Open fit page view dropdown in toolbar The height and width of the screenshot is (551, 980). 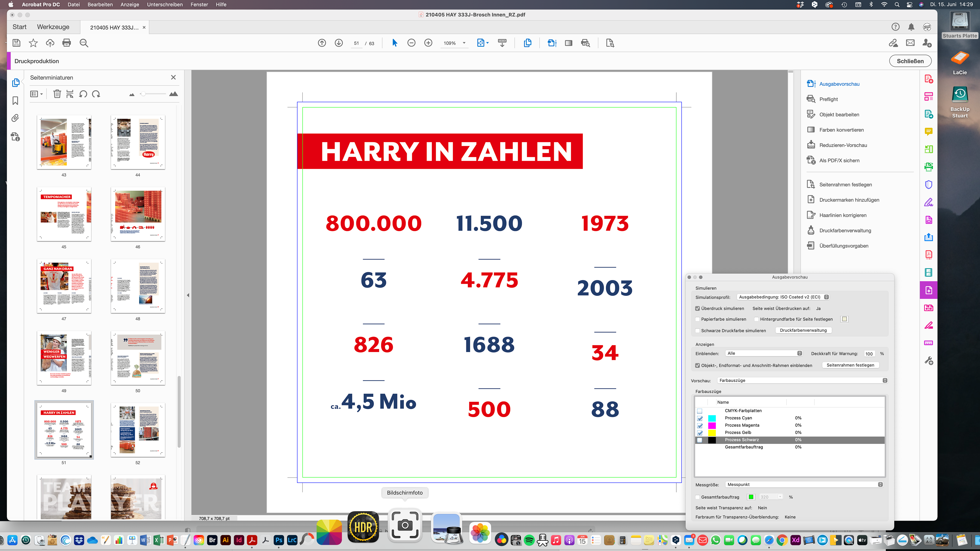[483, 43]
